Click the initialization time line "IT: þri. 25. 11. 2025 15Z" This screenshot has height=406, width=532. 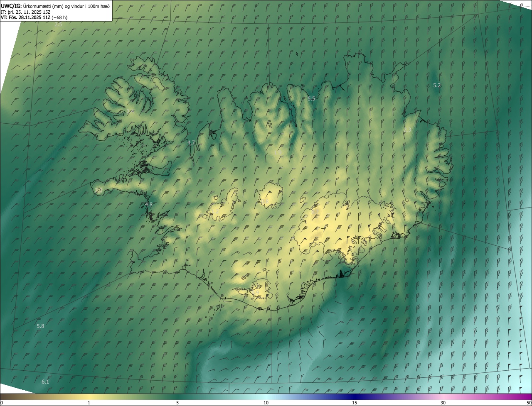26,12
